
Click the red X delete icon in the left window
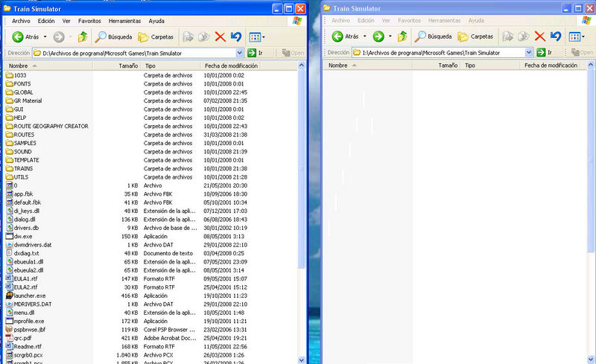pos(220,36)
